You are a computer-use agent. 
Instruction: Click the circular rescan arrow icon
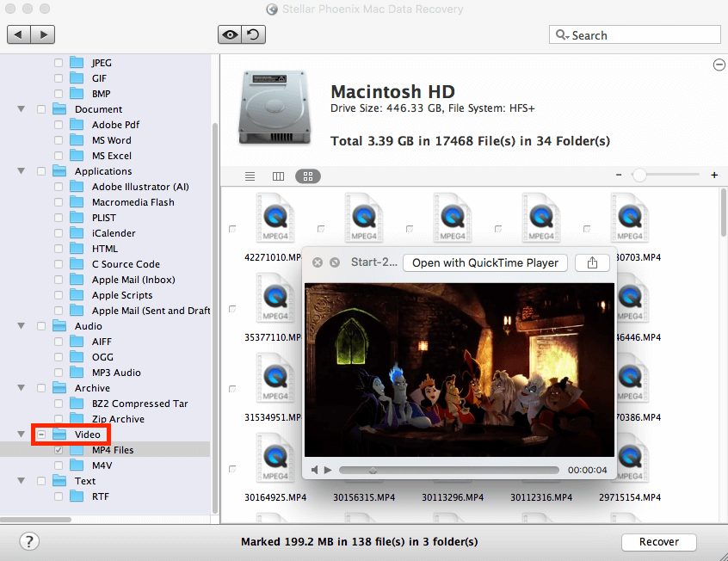point(254,34)
